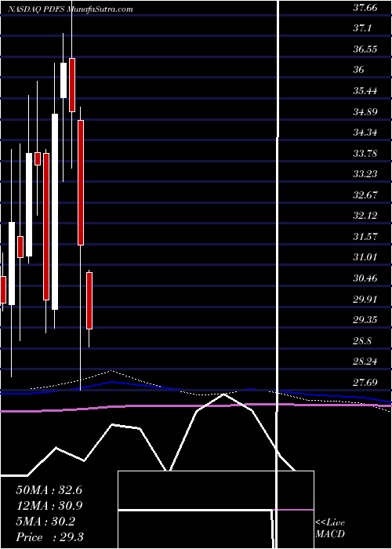Click the 34.34 price axis label
The height and width of the screenshot is (549, 392).
pos(365,133)
